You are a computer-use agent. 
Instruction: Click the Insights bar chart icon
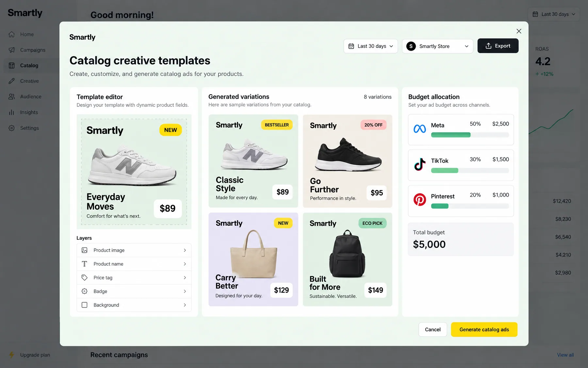tap(12, 112)
